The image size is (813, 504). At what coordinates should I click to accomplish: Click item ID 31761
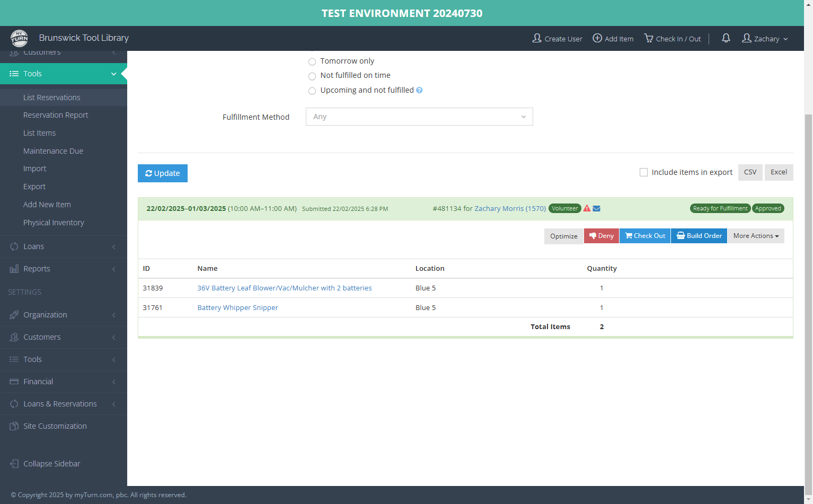click(x=153, y=307)
